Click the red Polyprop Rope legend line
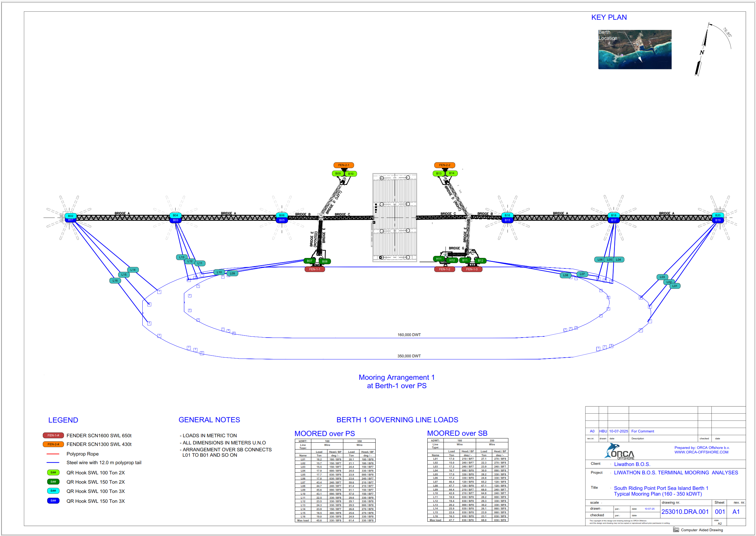 pos(53,454)
